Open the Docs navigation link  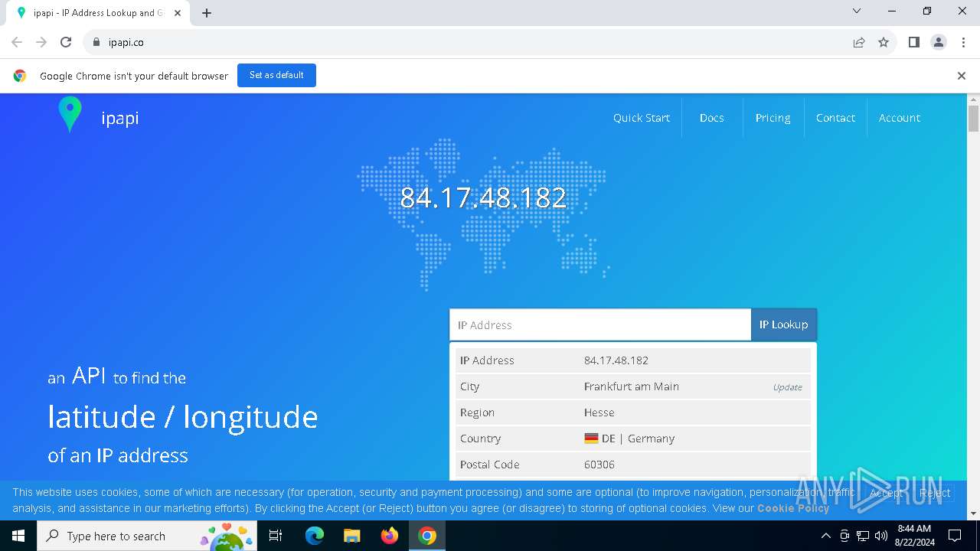[x=711, y=118]
